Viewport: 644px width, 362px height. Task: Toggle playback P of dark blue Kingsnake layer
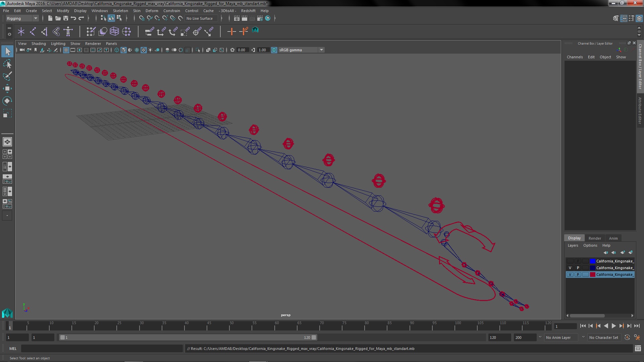[x=578, y=268]
